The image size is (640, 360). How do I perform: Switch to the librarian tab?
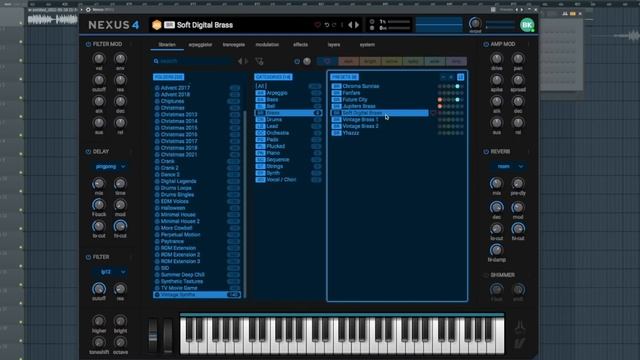click(x=167, y=44)
